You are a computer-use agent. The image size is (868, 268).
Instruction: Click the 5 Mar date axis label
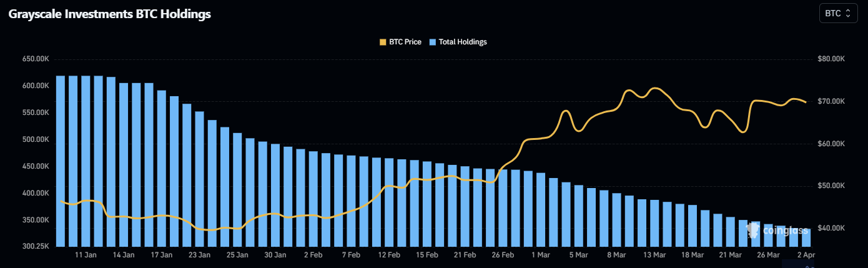pos(578,255)
